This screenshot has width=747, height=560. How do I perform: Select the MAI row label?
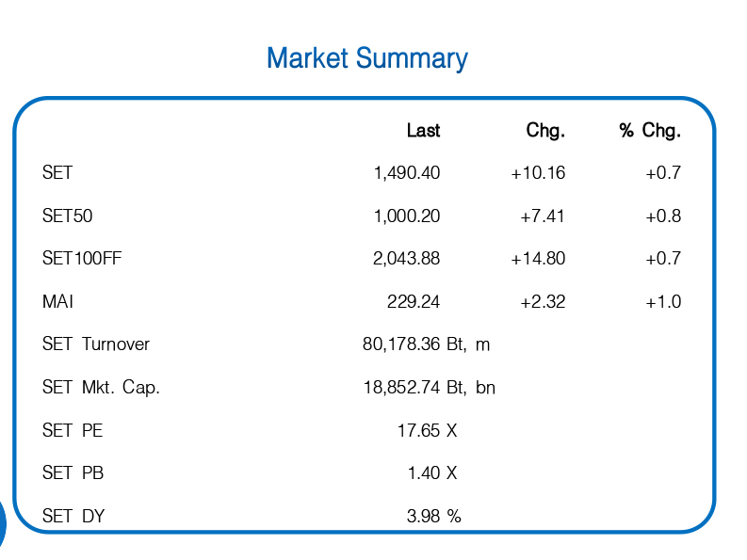click(57, 302)
